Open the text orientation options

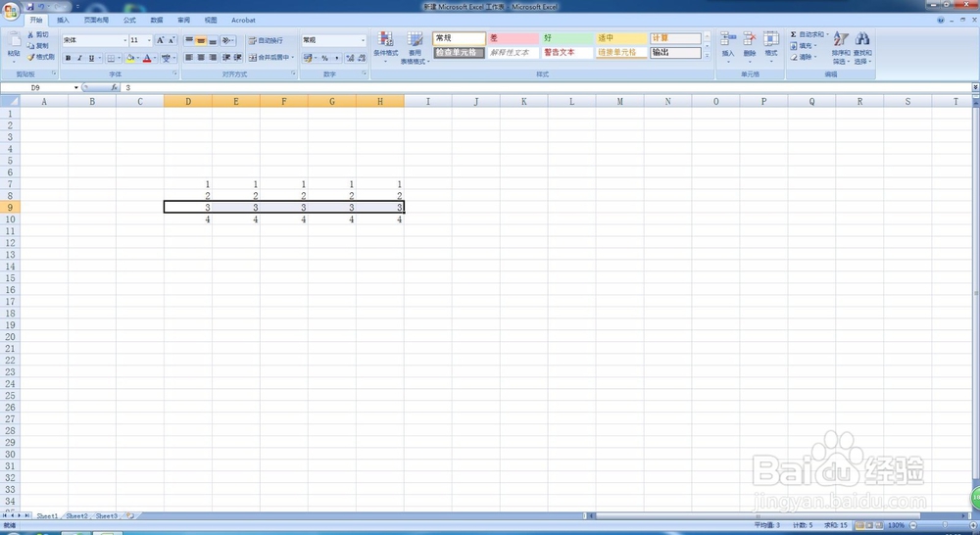coord(227,40)
